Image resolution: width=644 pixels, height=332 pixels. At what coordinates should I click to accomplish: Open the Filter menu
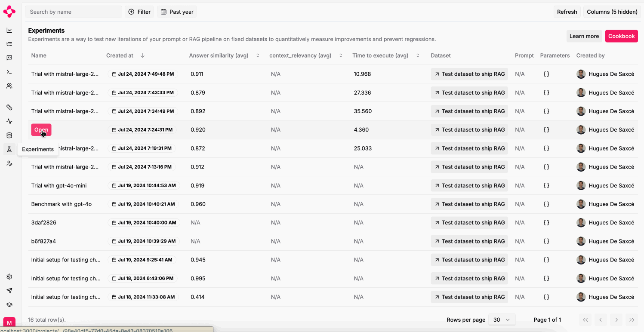coord(139,12)
